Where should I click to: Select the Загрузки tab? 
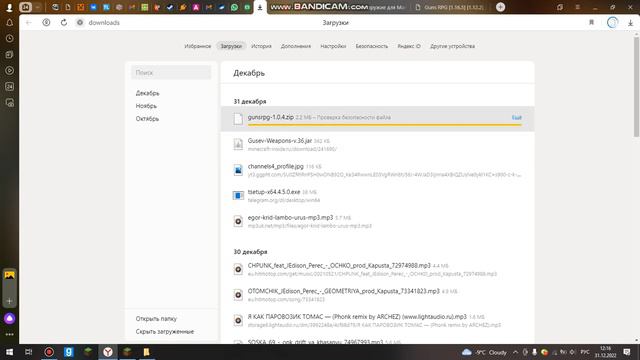[231, 46]
